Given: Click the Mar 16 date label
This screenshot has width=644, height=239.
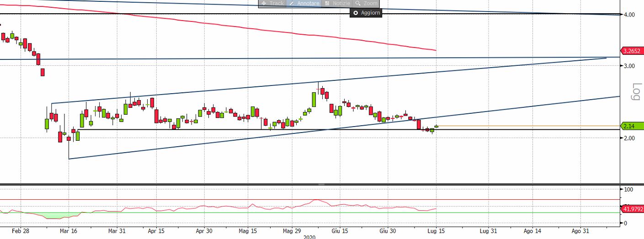Looking at the screenshot, I should 68,231.
